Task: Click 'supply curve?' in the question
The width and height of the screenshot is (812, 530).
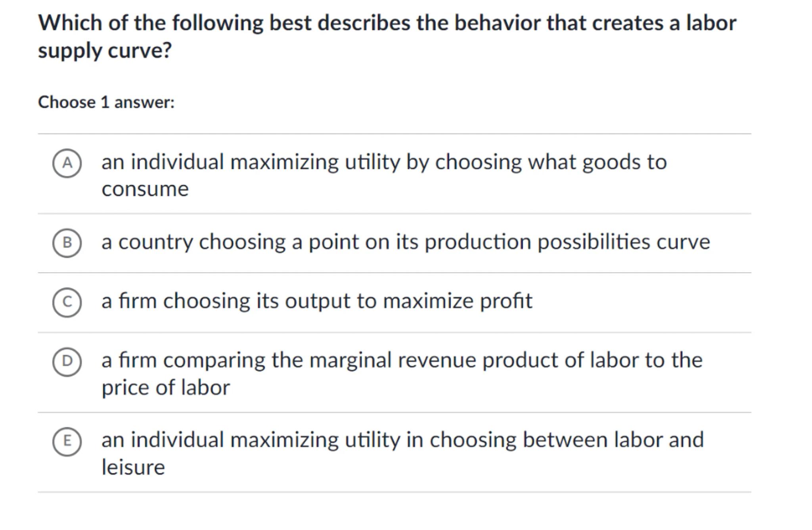Action: pyautogui.click(x=105, y=51)
